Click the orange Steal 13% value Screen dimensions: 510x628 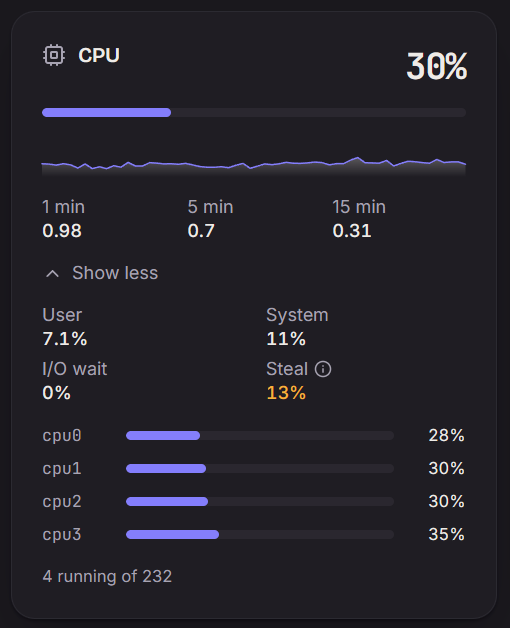click(x=286, y=393)
